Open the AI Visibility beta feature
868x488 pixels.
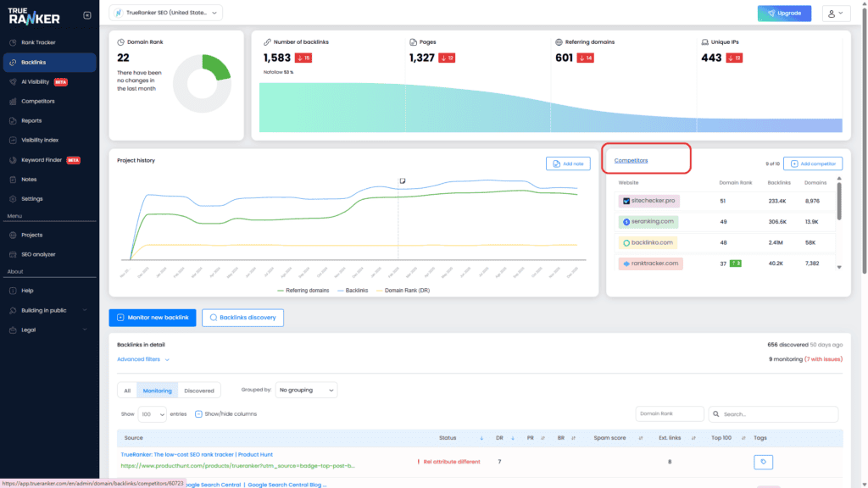click(x=37, y=81)
